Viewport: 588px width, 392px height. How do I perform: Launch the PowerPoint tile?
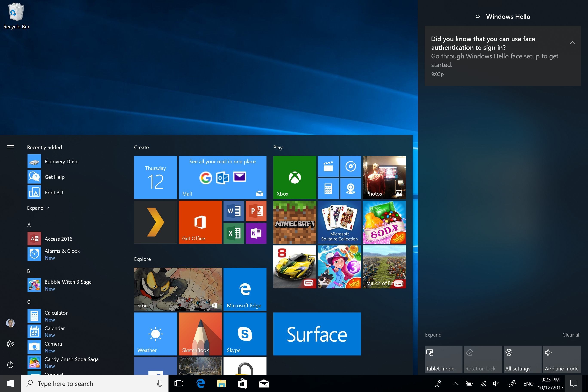point(256,211)
